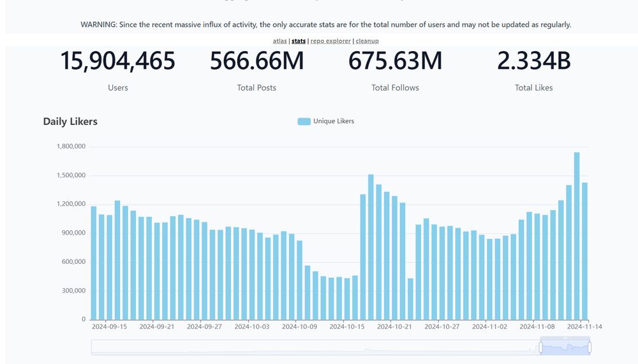Click the 1,800,000 y-axis label

pos(71,147)
